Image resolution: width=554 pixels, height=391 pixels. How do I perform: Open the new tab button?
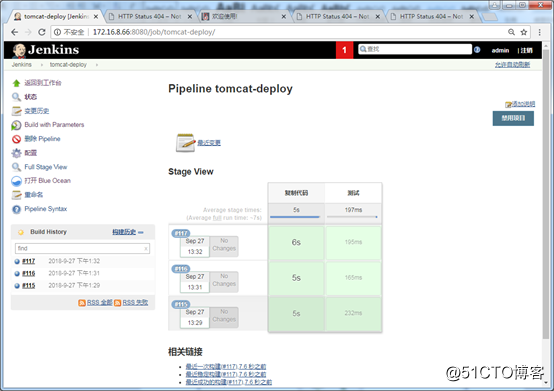pos(490,17)
